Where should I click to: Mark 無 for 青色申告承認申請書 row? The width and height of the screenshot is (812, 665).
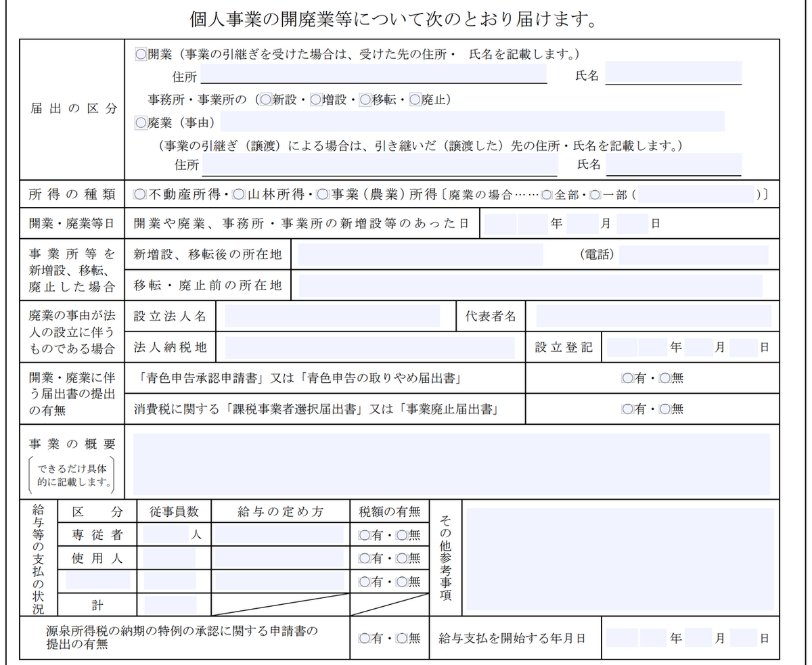point(665,379)
